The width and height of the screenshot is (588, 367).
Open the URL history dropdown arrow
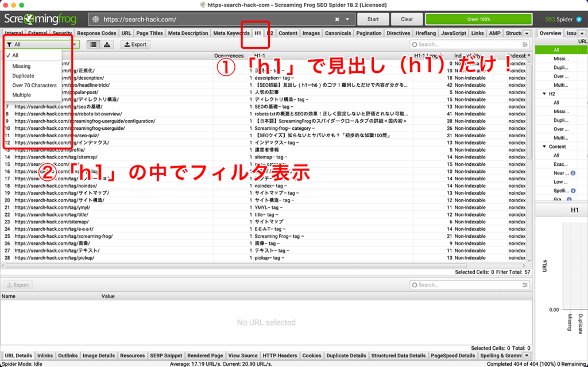[347, 19]
